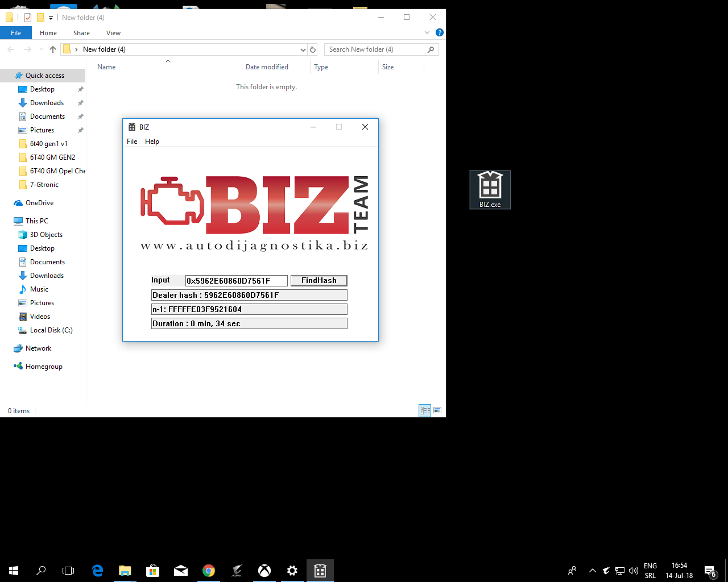Open File Explorer taskbar icon
Screen dimensions: 728x582
125,571
